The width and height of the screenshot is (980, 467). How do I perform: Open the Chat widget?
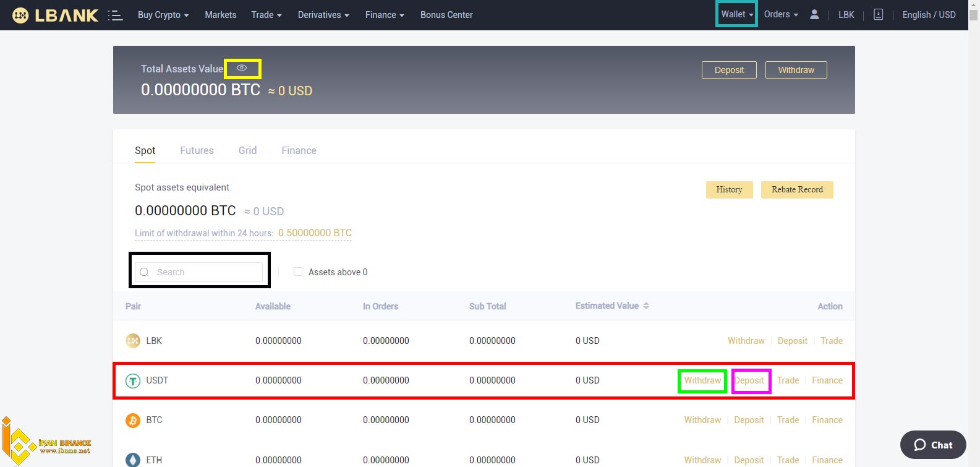[x=933, y=445]
